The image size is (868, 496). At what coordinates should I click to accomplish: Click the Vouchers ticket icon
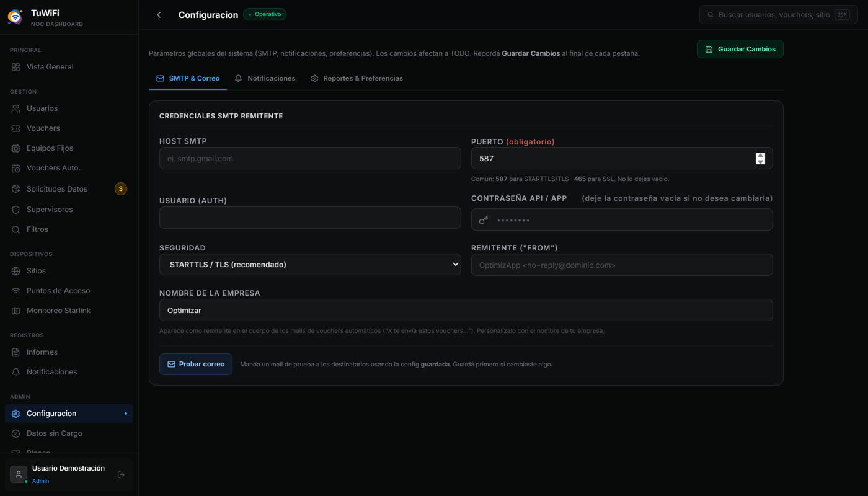16,128
